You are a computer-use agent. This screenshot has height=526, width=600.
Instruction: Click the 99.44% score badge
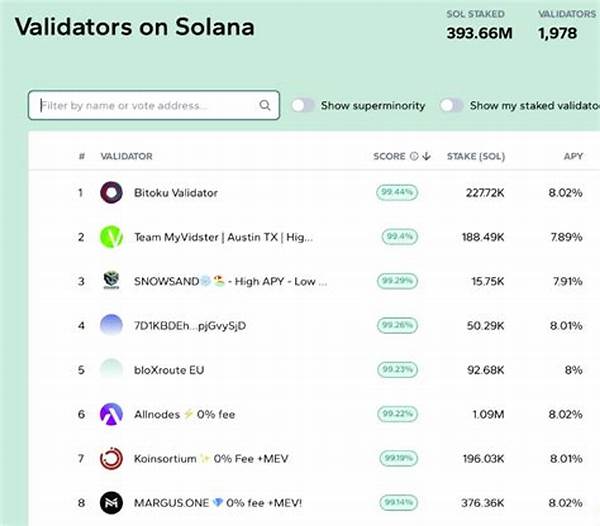point(397,192)
